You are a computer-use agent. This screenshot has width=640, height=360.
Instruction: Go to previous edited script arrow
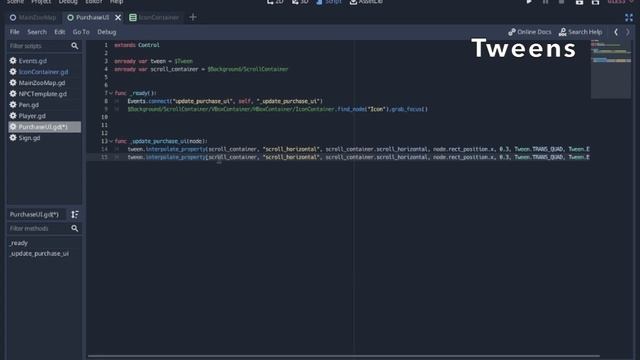(x=616, y=32)
